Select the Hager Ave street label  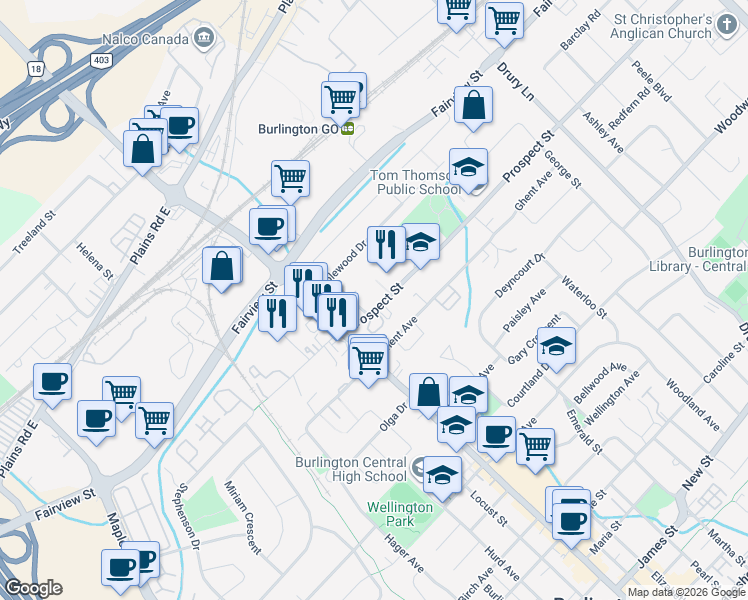click(404, 553)
